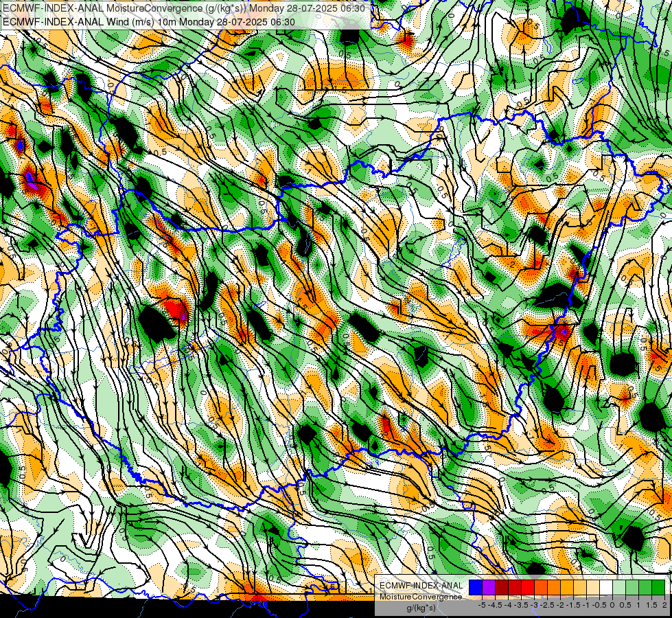Image resolution: width=672 pixels, height=618 pixels.
Task: Click the '-4' tick label in legend
Action: [x=508, y=605]
